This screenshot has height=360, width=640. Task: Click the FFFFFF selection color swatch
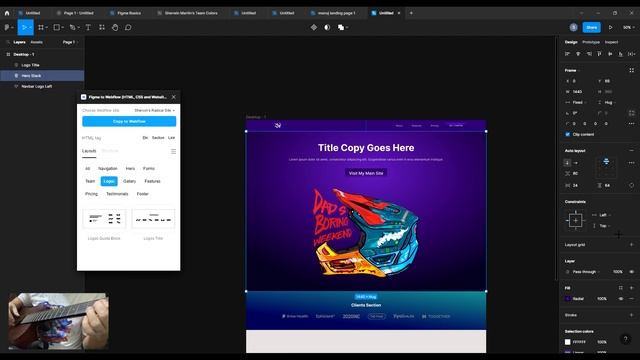click(x=568, y=342)
